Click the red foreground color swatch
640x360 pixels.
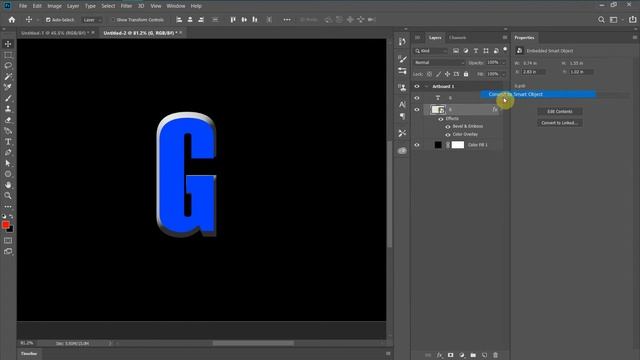[6, 225]
